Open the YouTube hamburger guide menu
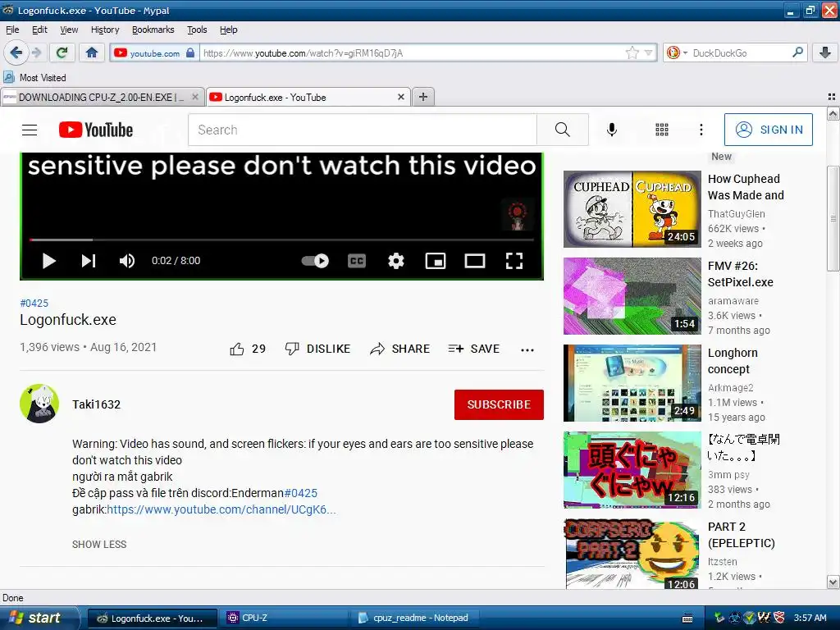This screenshot has height=630, width=840. coord(30,130)
